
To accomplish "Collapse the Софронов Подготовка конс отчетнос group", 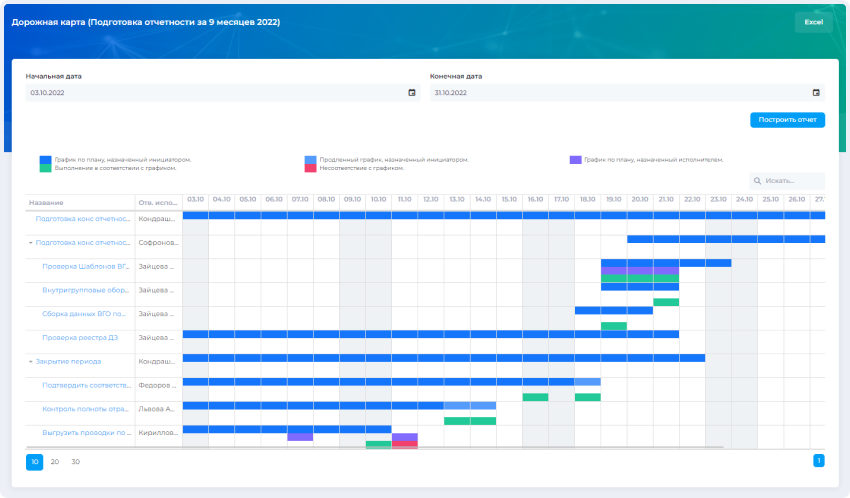I will pos(31,242).
